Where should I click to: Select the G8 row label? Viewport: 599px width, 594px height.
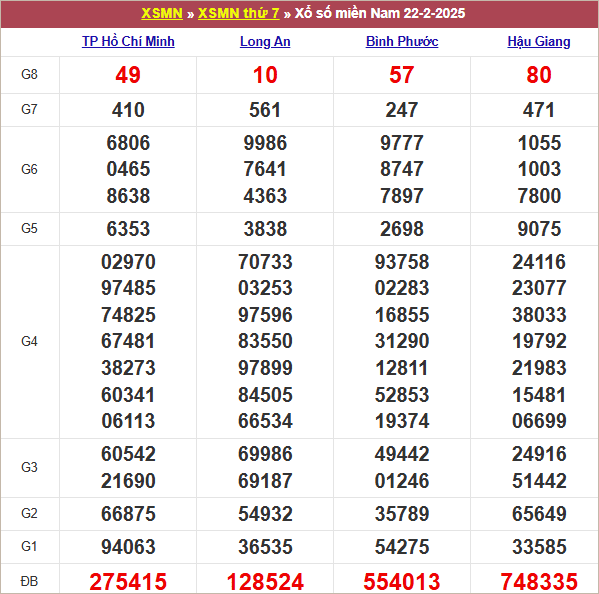tap(29, 74)
